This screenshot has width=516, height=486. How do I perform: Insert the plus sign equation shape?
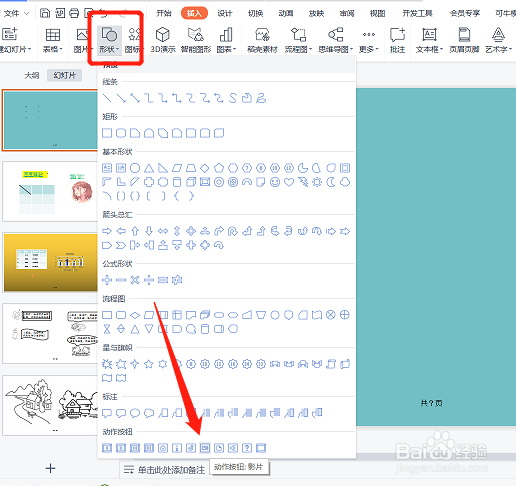[107, 280]
